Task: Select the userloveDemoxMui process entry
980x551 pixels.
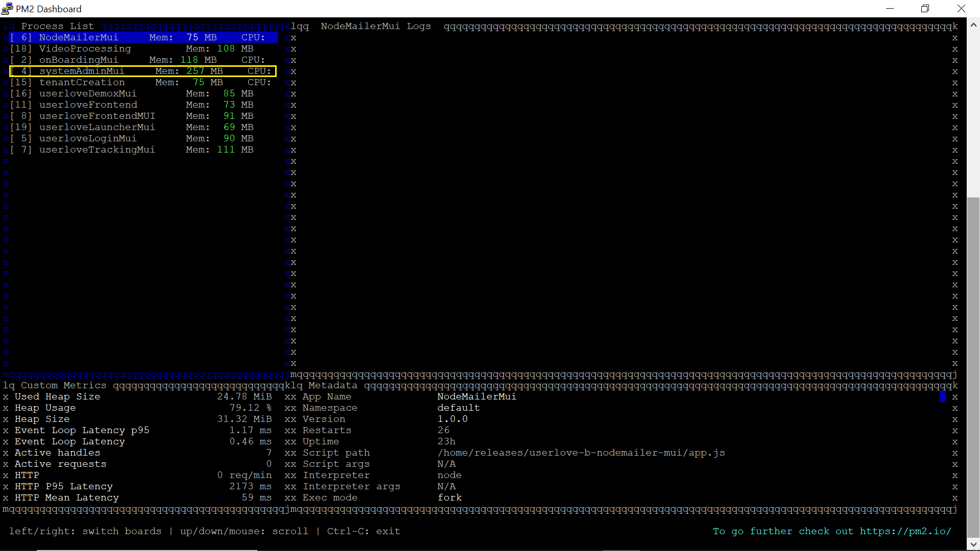Action: [88, 93]
